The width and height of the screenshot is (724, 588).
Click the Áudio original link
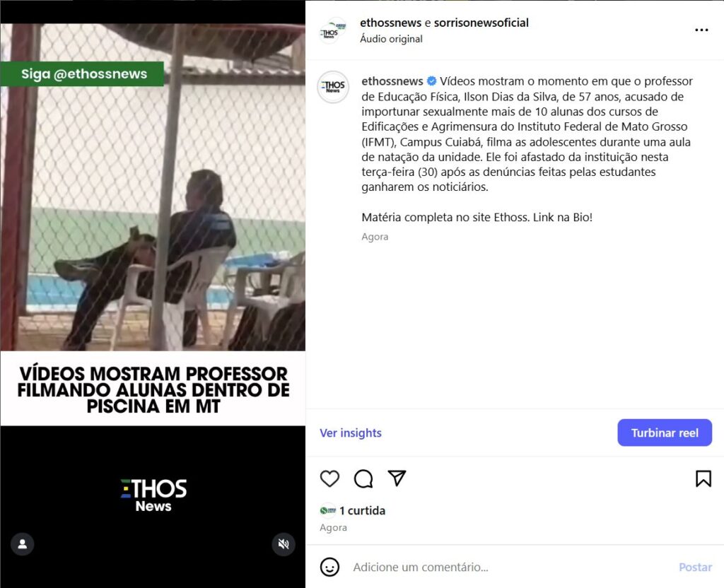[391, 39]
